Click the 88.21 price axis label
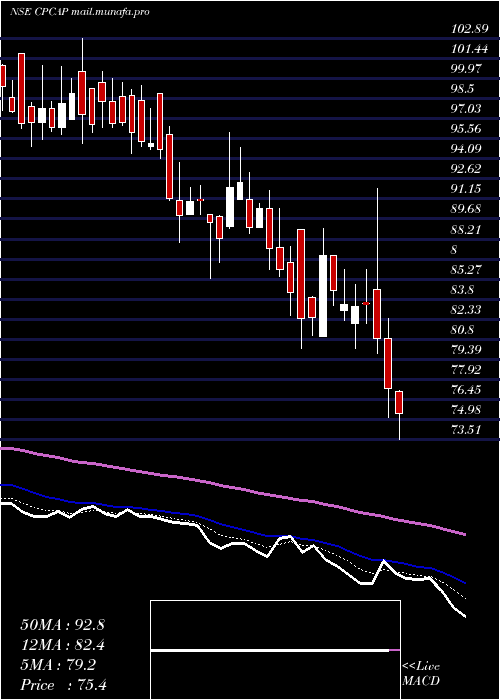Image resolution: width=500 pixels, height=700 pixels. click(x=466, y=230)
